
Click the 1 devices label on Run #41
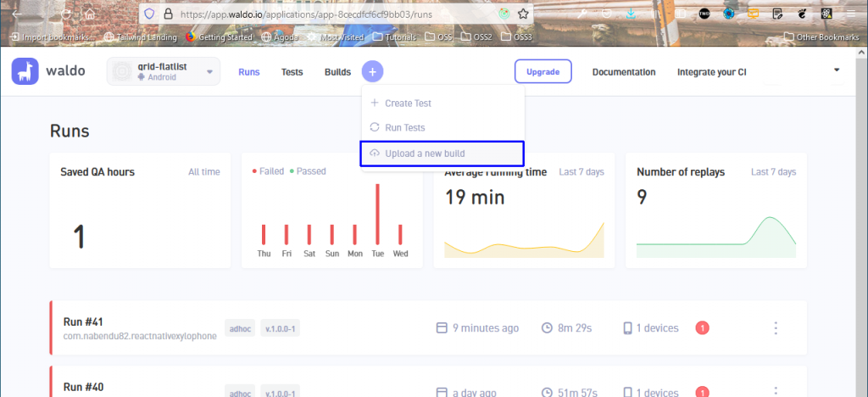point(657,327)
